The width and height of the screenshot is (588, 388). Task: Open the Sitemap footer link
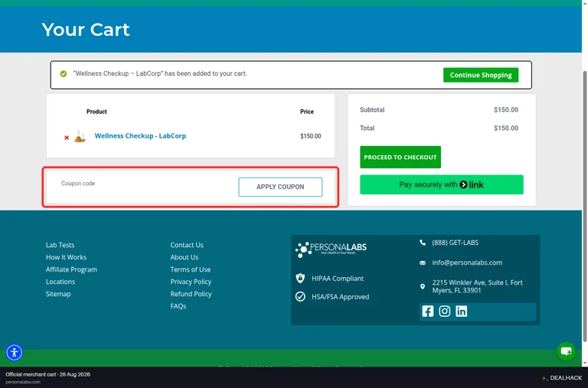(58, 294)
